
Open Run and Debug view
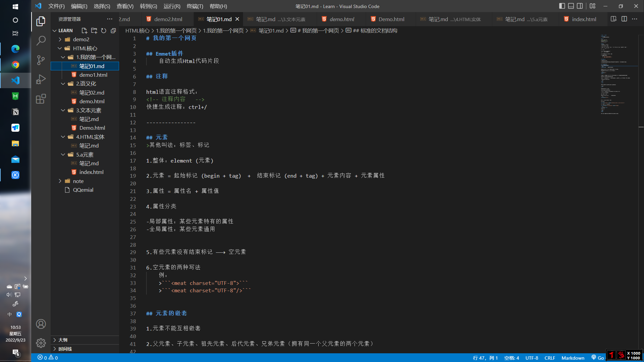point(41,79)
